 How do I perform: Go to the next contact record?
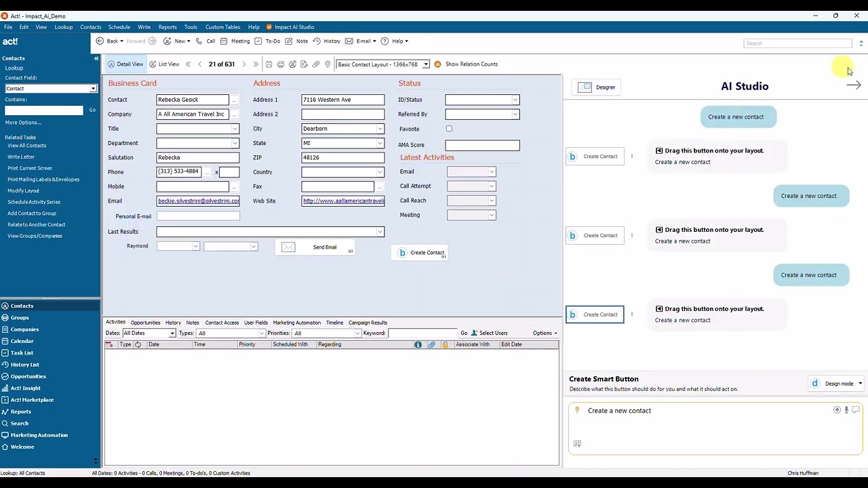click(244, 64)
